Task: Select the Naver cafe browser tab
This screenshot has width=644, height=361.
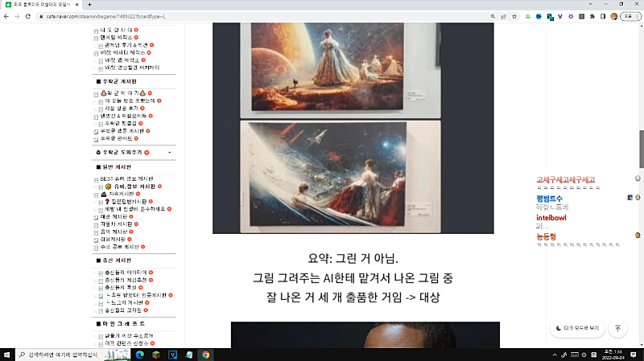Action: click(x=41, y=5)
